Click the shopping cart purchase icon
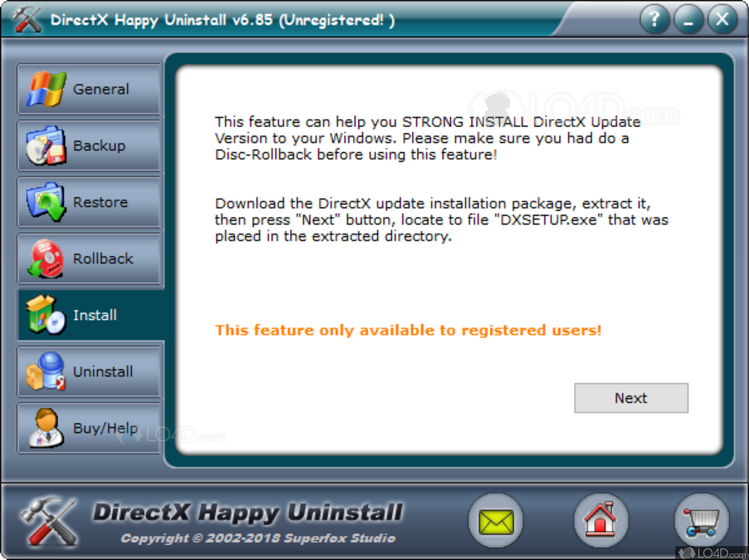749x560 pixels. pyautogui.click(x=702, y=521)
